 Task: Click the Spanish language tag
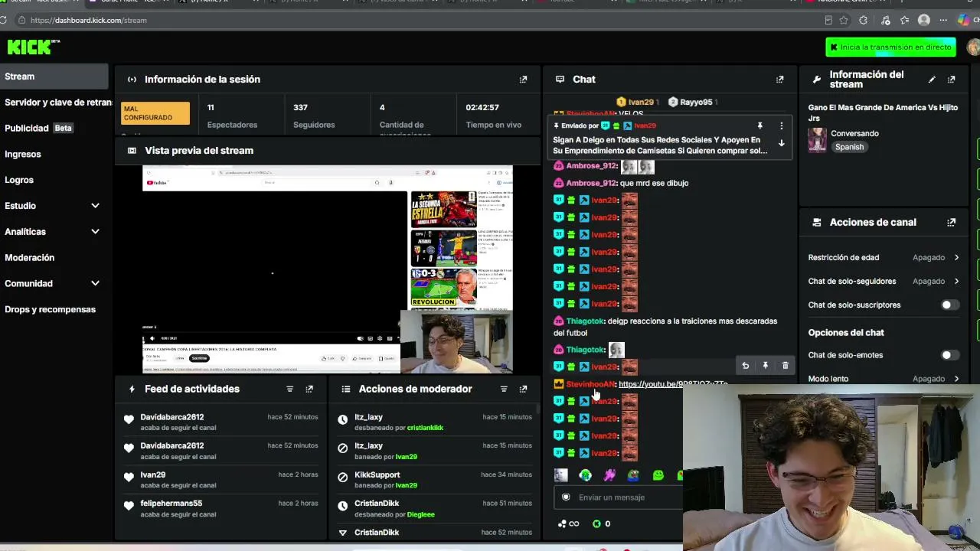849,147
